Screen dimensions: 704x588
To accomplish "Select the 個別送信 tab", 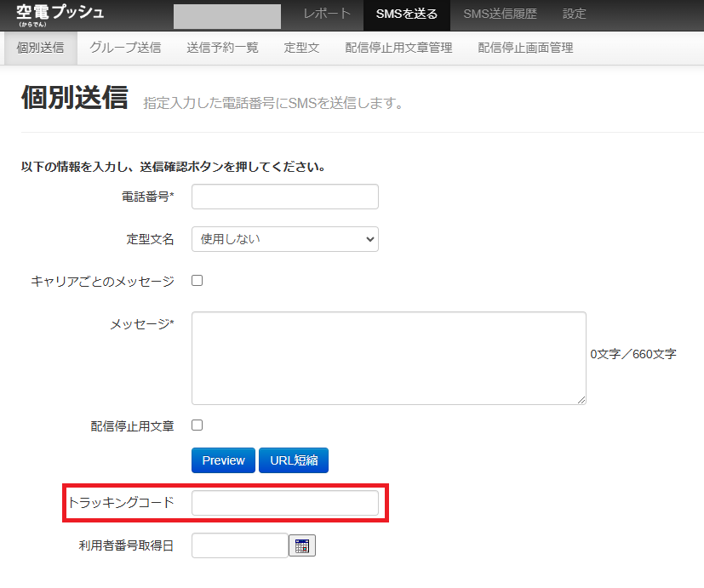I will click(40, 48).
